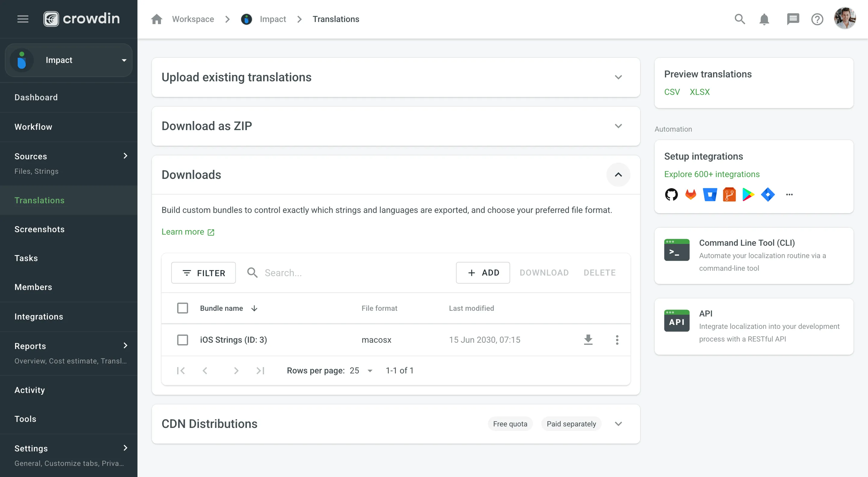Open Screenshots in sidebar

(x=39, y=229)
